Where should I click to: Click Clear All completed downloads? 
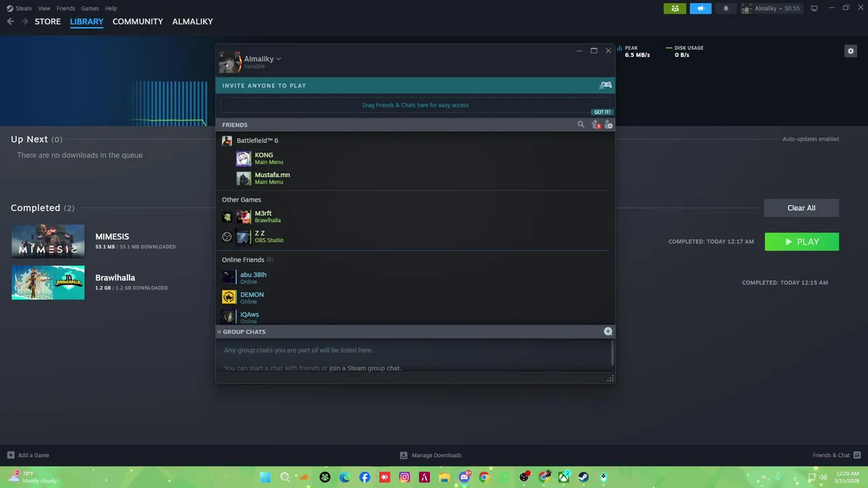tap(802, 208)
